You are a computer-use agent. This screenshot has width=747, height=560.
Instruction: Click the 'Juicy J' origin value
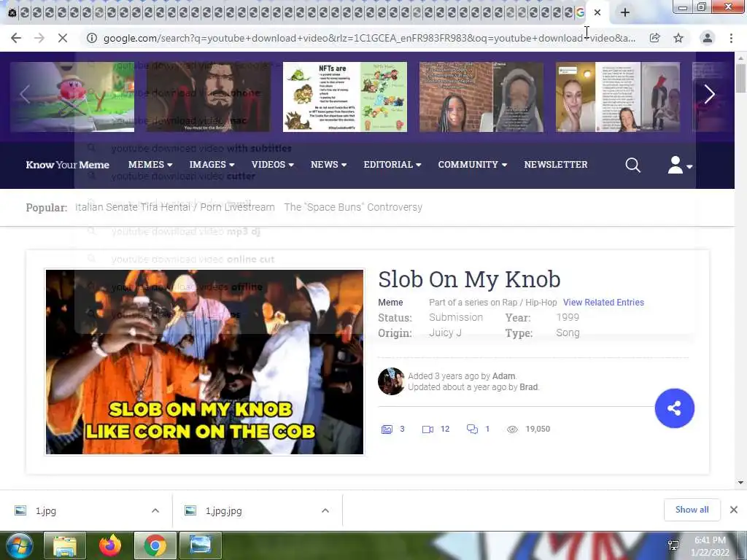445,332
